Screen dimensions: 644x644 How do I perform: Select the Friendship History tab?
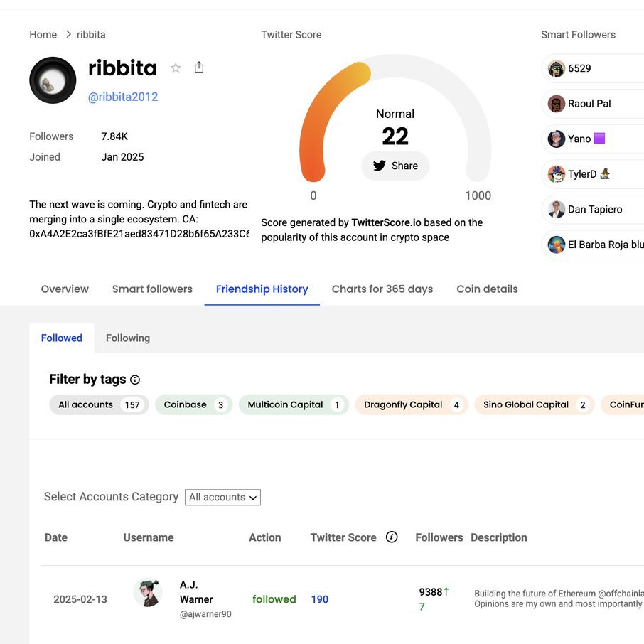tap(262, 289)
